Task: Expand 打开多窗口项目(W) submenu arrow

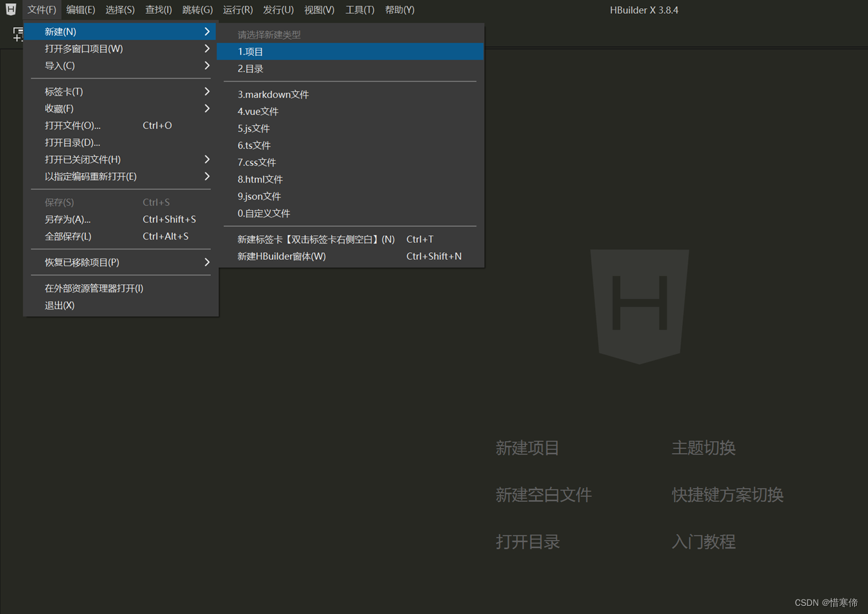Action: (206, 48)
